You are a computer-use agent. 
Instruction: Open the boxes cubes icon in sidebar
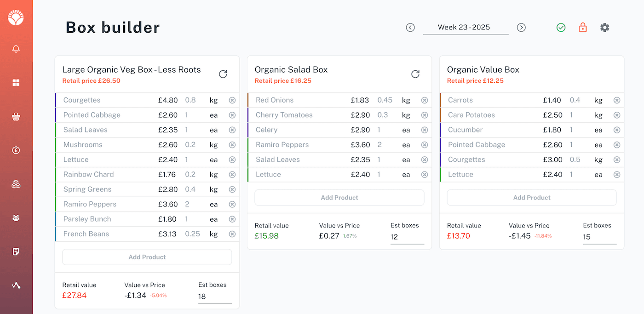(x=16, y=184)
